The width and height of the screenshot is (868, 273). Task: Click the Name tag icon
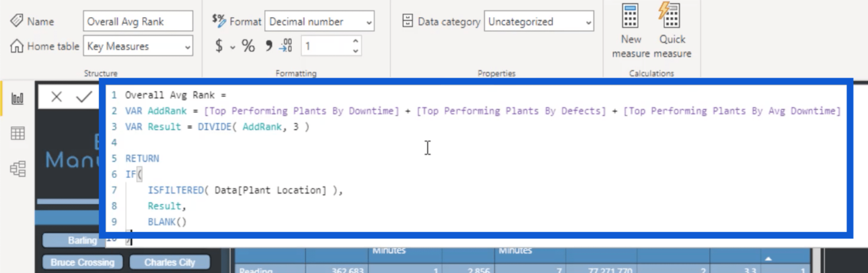17,21
